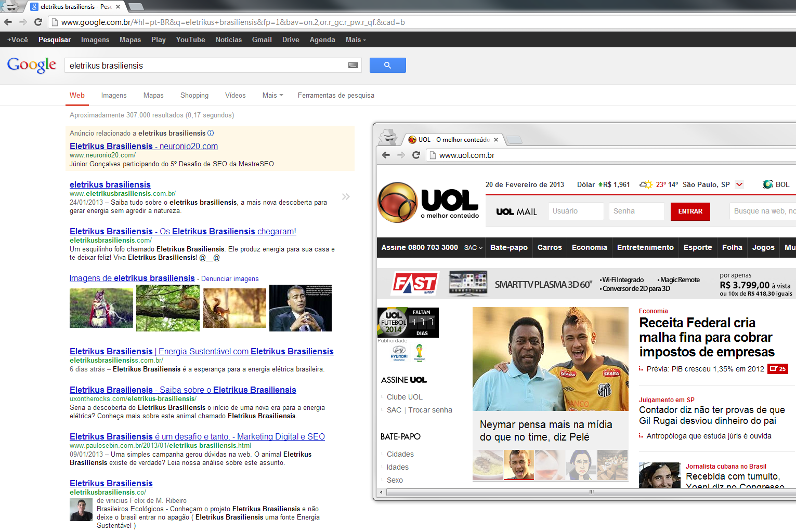Click the back arrow in UOL window
This screenshot has height=532, width=796.
point(386,155)
